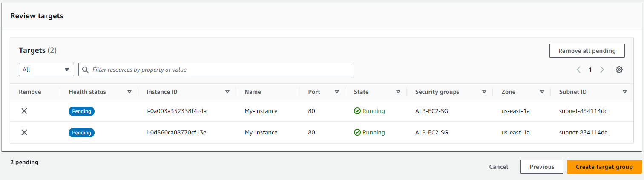Viewport: 644px width, 180px height.
Task: Remove target i-0d360ca08770cf13e with X icon
Action: 24,132
